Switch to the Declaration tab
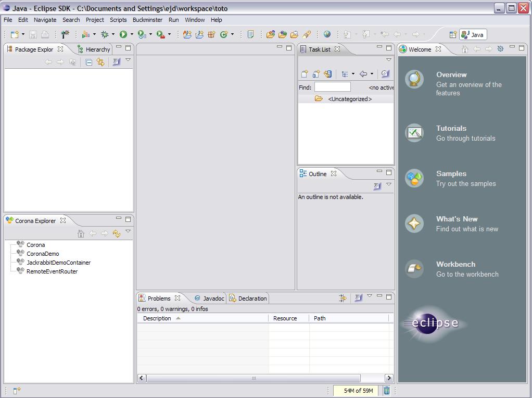Screen dimensions: 532x398 coord(249,298)
